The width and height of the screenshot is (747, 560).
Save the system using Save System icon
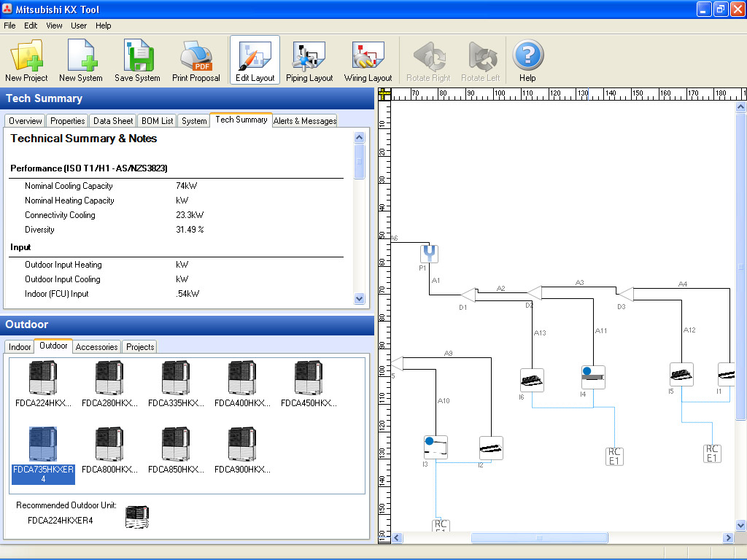[137, 60]
